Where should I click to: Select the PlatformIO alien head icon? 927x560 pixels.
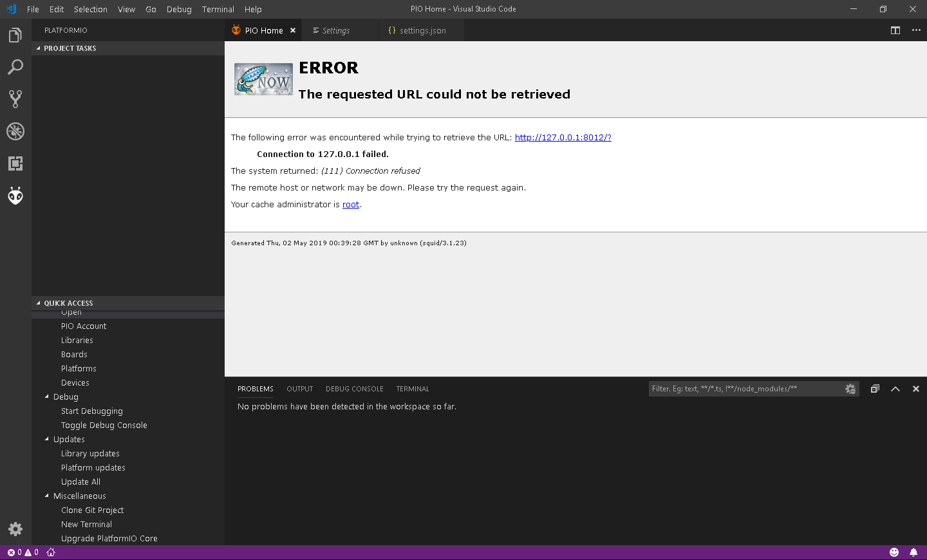coord(15,196)
